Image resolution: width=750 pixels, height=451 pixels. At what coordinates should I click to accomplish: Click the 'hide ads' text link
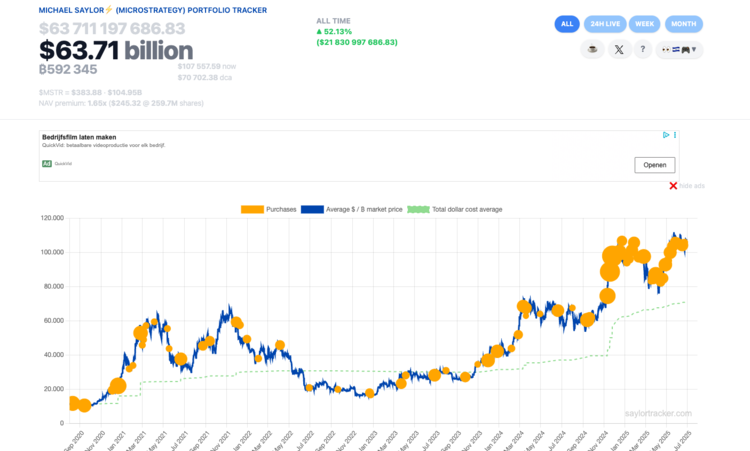[692, 186]
